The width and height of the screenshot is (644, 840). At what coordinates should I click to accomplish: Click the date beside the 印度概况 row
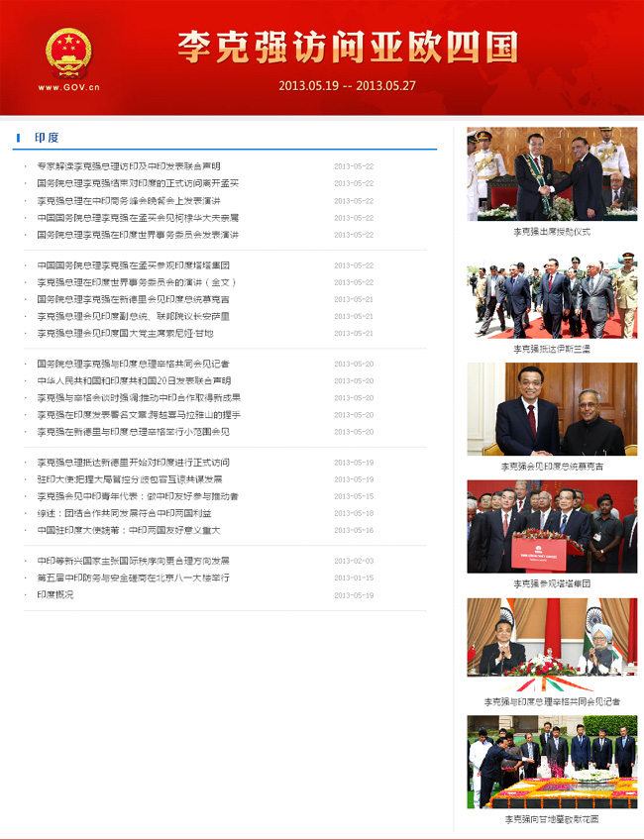pyautogui.click(x=354, y=595)
